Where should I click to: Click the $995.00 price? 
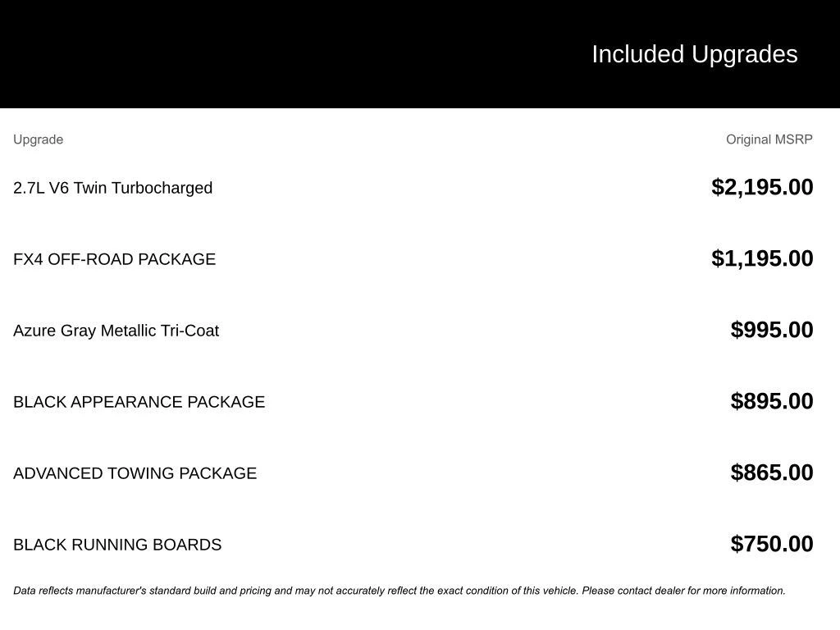point(772,330)
